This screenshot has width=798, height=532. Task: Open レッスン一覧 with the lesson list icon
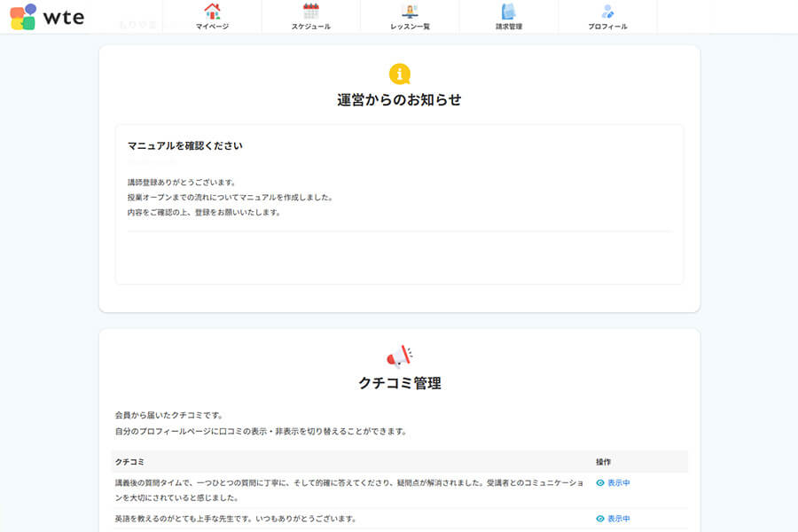tap(410, 12)
